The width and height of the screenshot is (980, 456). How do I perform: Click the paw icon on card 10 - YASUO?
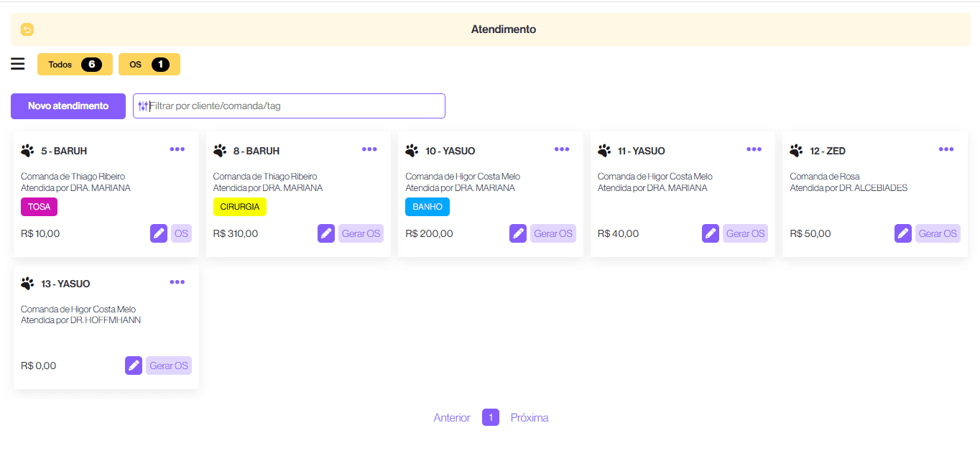412,151
